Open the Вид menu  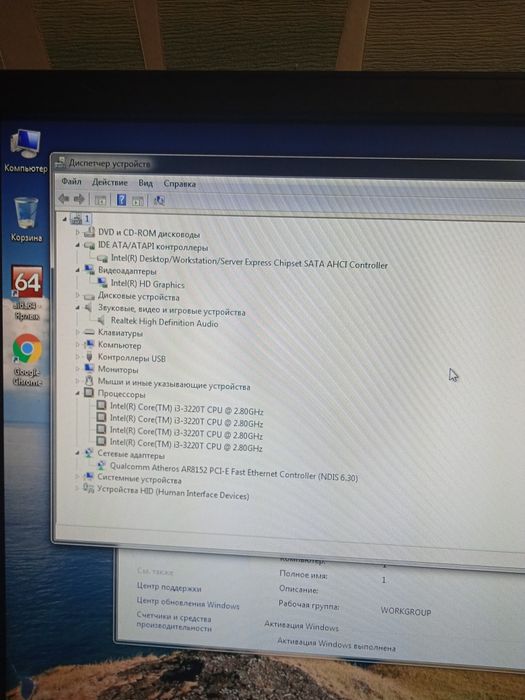point(146,183)
